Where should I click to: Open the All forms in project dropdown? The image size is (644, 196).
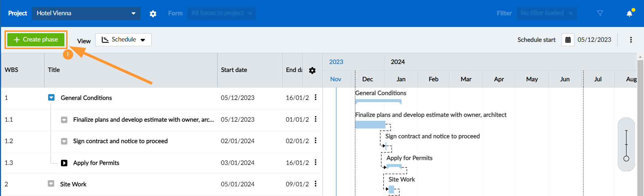[x=222, y=13]
